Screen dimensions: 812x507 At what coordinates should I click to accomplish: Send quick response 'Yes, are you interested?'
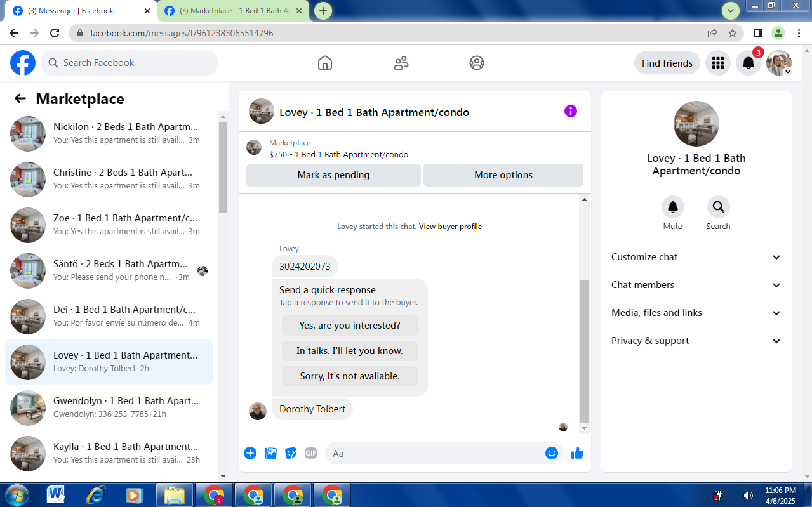(350, 326)
